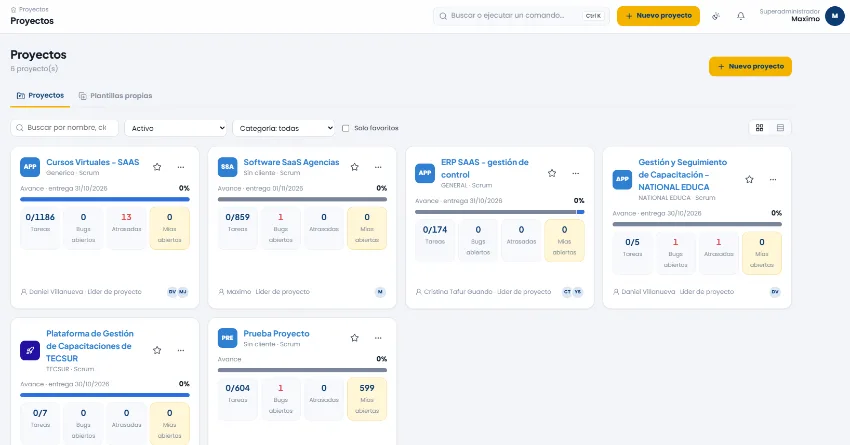Toggle theme icon beside notifications bell
Screen dimensions: 850x445
pyautogui.click(x=716, y=16)
